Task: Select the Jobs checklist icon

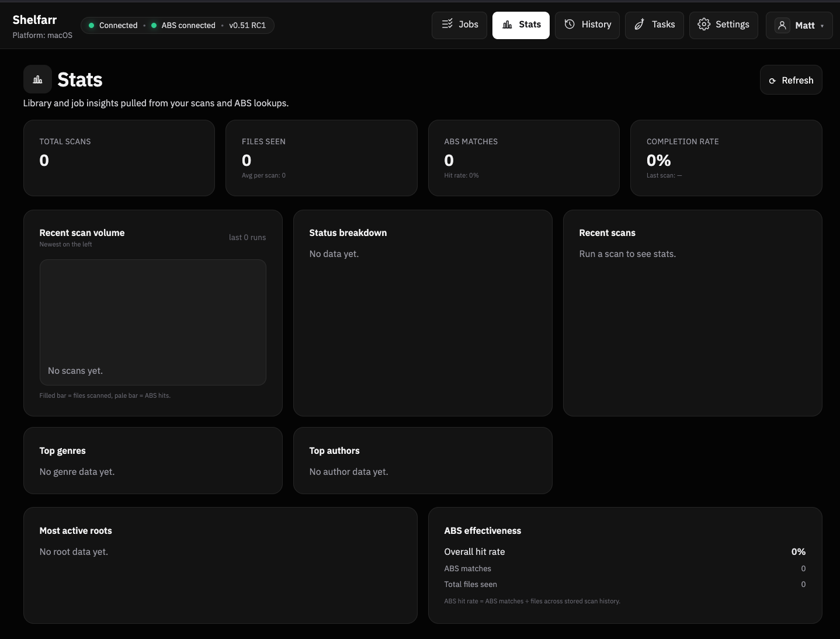Action: click(447, 25)
